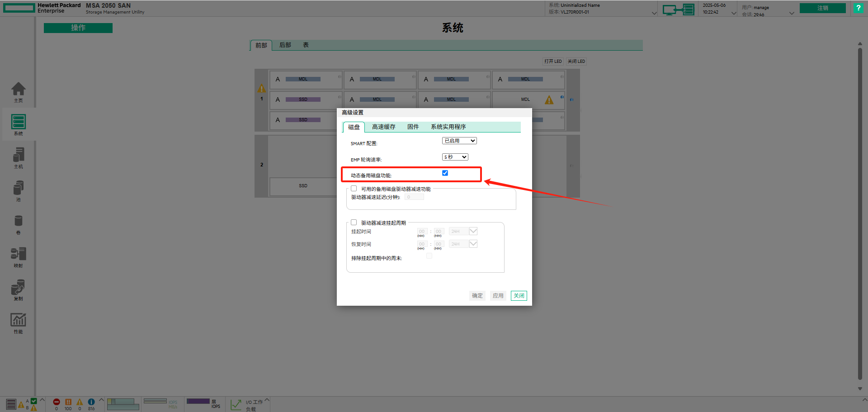Switch to the 表 table view tab

[x=306, y=45]
